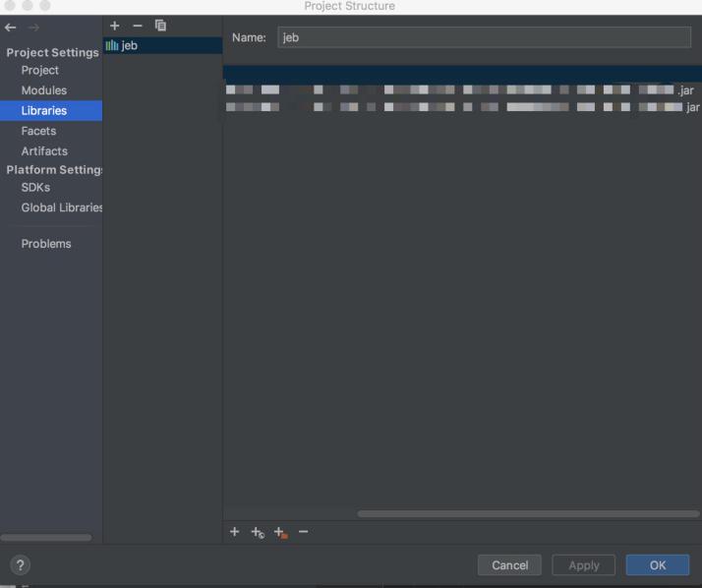Screen dimensions: 702x588
Task: Add a new project library
Action: [x=114, y=26]
